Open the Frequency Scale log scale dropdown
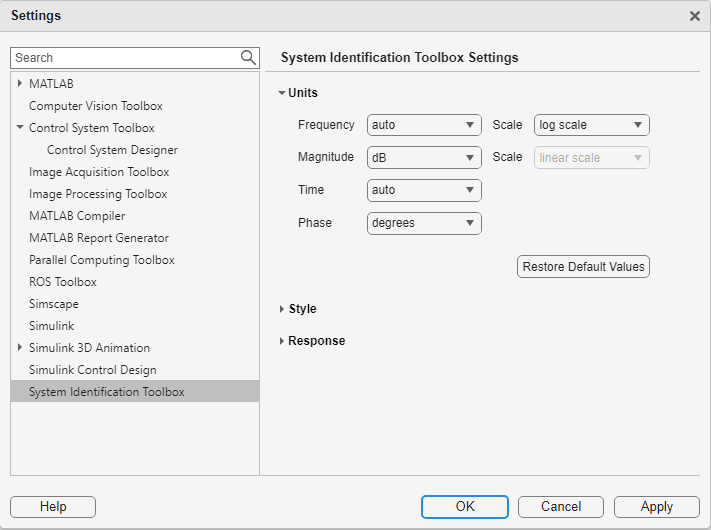711x530 pixels. [x=591, y=125]
